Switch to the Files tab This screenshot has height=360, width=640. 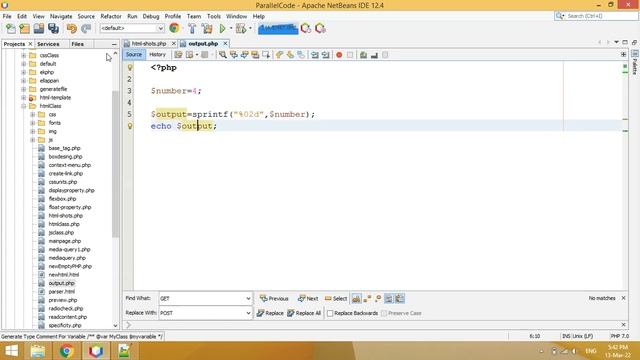click(x=77, y=44)
